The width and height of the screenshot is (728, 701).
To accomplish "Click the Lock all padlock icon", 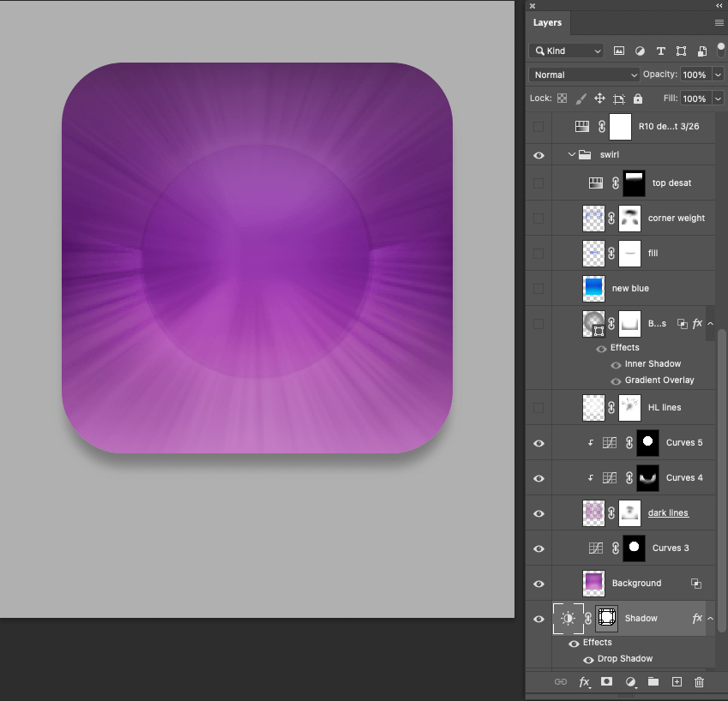I will point(638,99).
